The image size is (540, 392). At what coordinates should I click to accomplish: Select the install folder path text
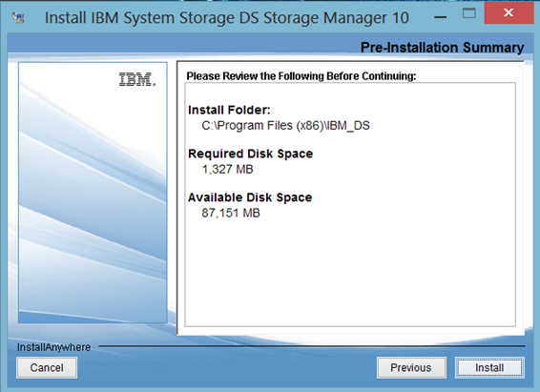(285, 126)
